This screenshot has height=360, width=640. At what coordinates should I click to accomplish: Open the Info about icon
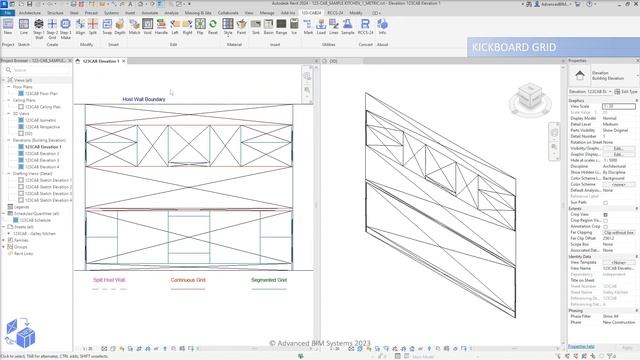382,26
